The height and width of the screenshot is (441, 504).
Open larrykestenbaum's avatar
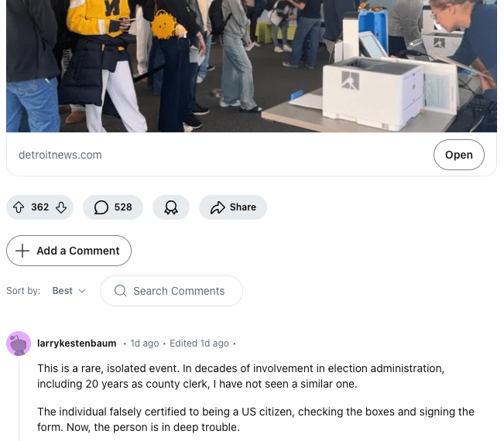point(19,344)
